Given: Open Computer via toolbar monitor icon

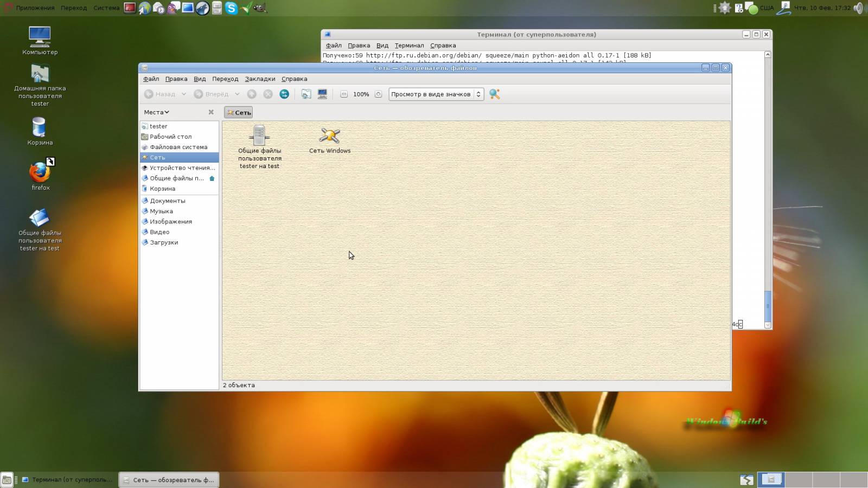Looking at the screenshot, I should 322,94.
